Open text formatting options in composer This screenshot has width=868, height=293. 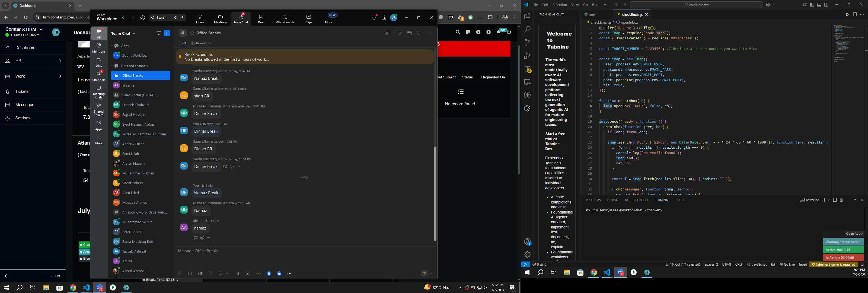[x=180, y=273]
